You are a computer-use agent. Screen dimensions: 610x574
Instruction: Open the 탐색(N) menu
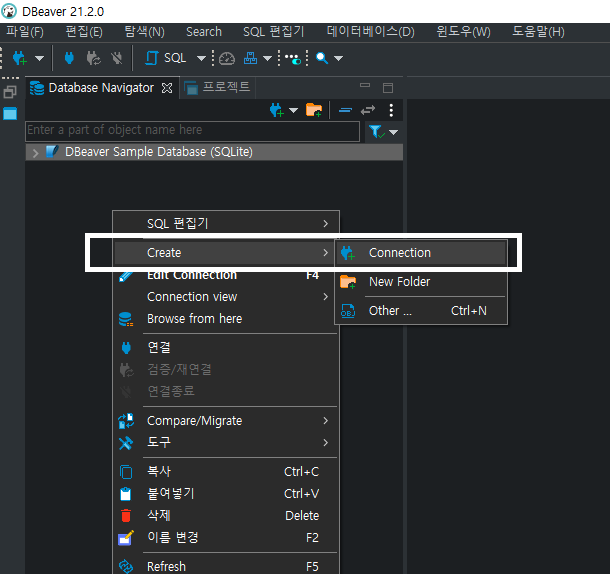(x=144, y=32)
